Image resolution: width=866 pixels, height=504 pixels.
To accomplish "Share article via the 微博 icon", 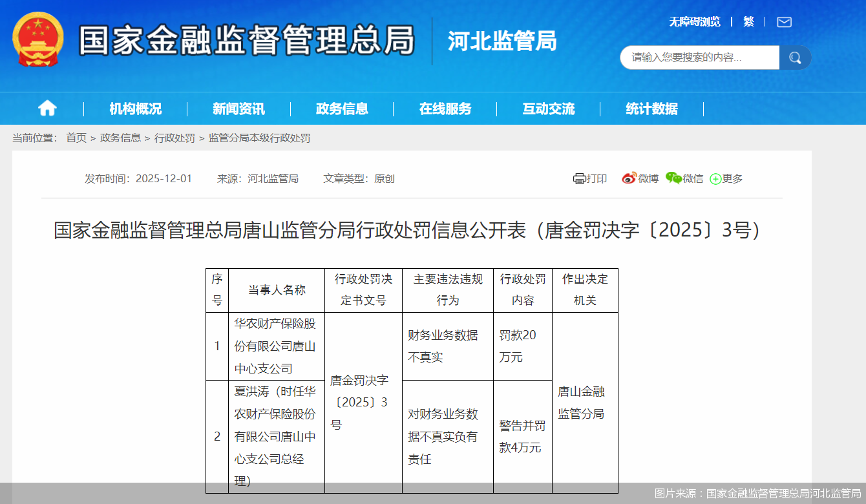I will coord(627,178).
